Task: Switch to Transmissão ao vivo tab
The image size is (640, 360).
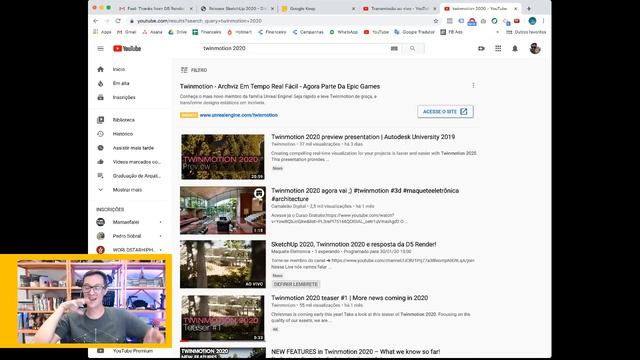Action: pyautogui.click(x=400, y=9)
